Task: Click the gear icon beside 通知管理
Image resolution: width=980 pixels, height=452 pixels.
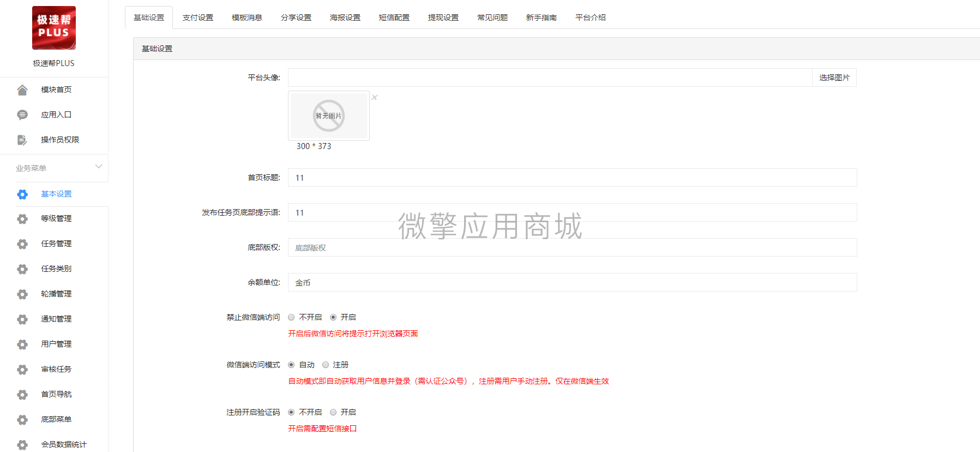Action: [x=22, y=319]
